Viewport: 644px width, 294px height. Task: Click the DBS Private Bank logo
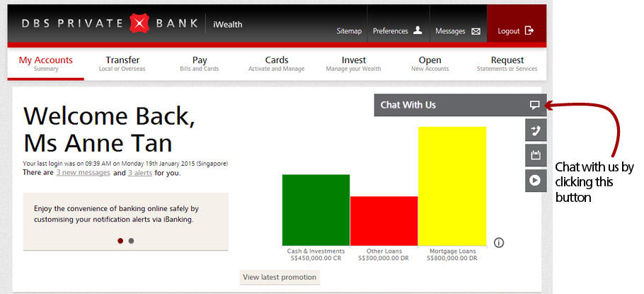tap(110, 23)
